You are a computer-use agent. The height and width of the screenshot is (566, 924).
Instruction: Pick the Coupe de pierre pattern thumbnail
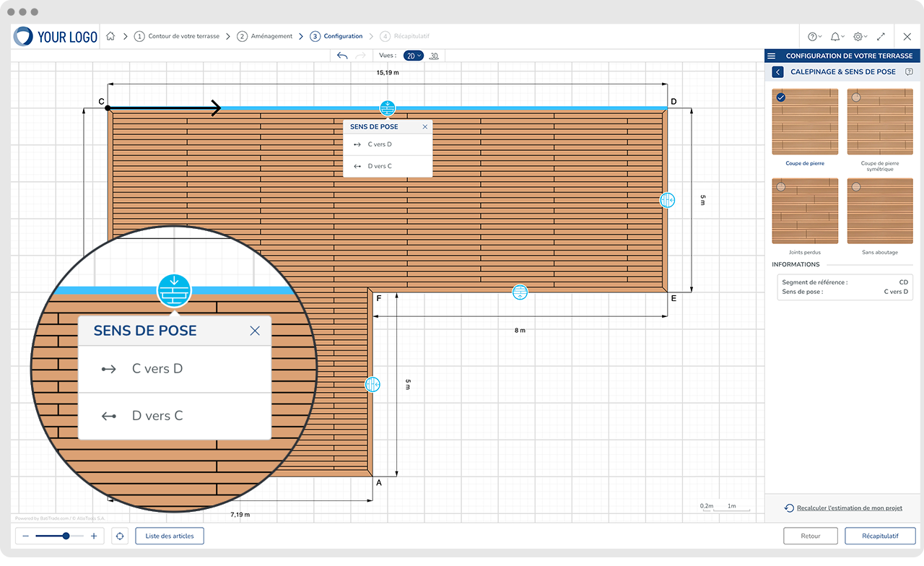806,121
